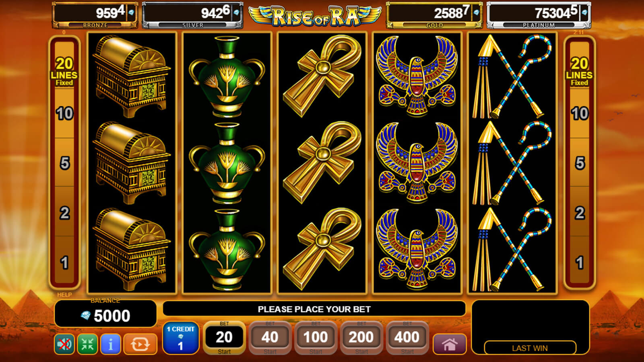Click the purple home icon
The width and height of the screenshot is (644, 362).
(450, 344)
